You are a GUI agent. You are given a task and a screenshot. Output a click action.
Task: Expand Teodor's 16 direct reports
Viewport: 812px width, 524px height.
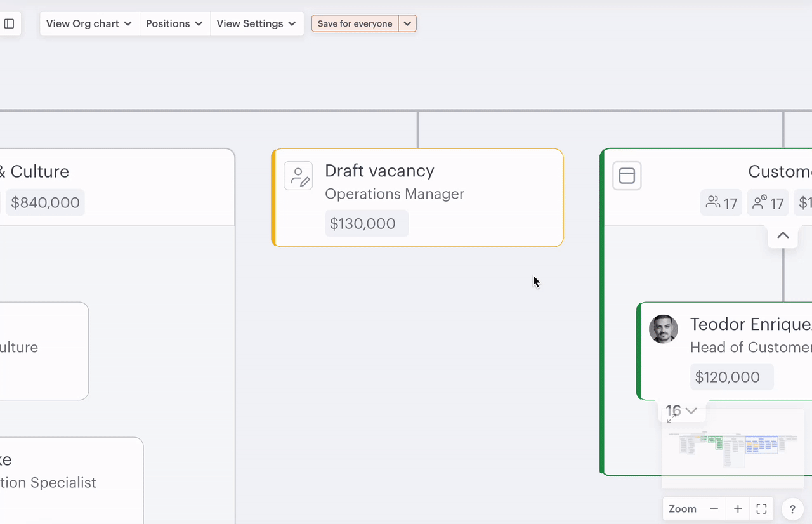tap(683, 410)
